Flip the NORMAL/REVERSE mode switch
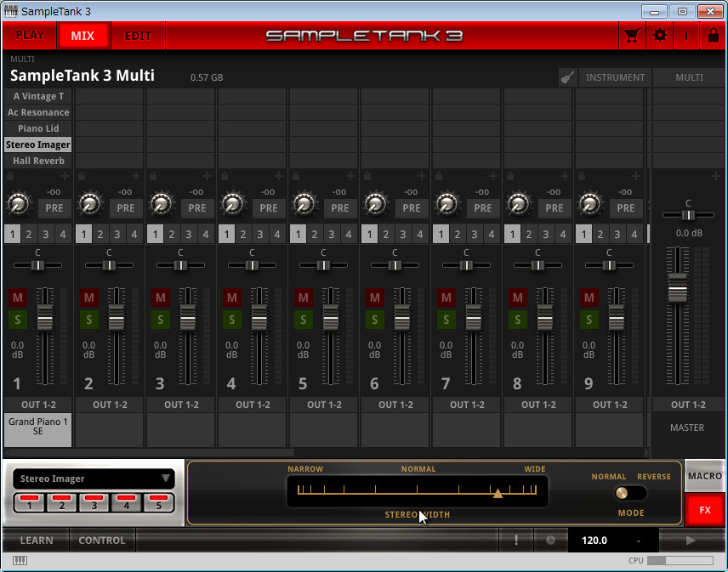728x572 pixels. [629, 493]
